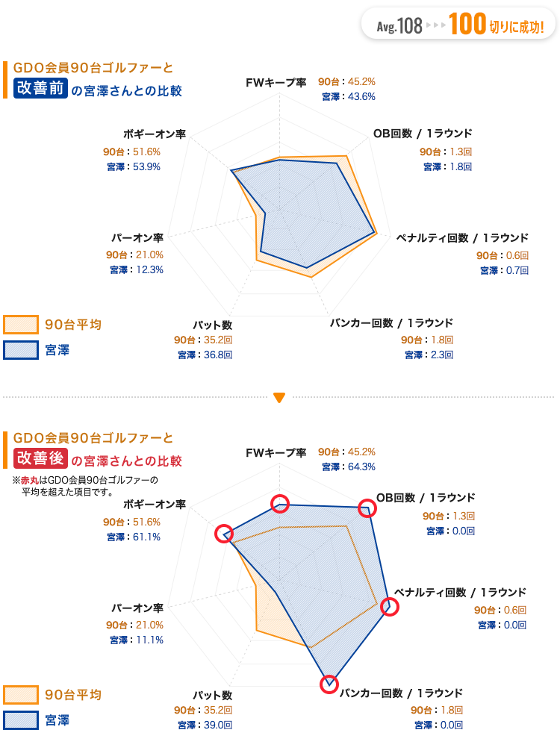Click the red circle at バンカー回数 vertex
560x730 pixels.
(x=329, y=684)
